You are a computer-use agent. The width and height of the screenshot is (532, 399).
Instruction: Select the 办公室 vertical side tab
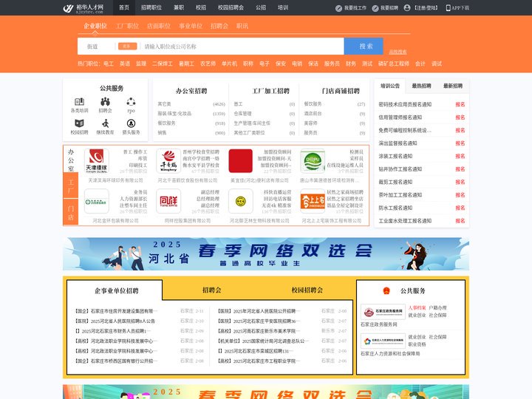coord(71,160)
